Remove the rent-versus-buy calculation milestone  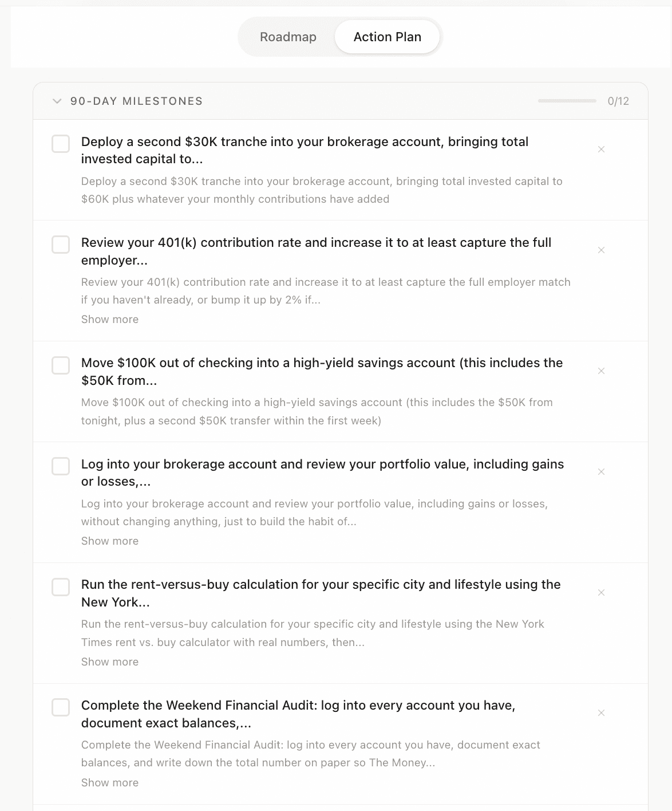pyautogui.click(x=601, y=593)
